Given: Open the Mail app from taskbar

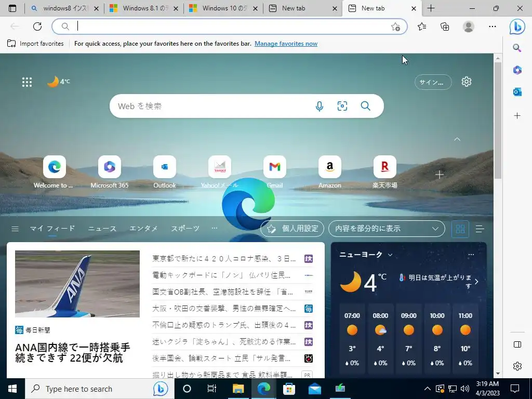Looking at the screenshot, I should (314, 389).
